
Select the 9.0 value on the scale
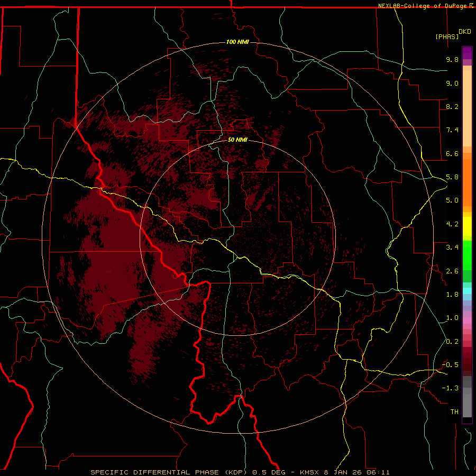click(452, 83)
